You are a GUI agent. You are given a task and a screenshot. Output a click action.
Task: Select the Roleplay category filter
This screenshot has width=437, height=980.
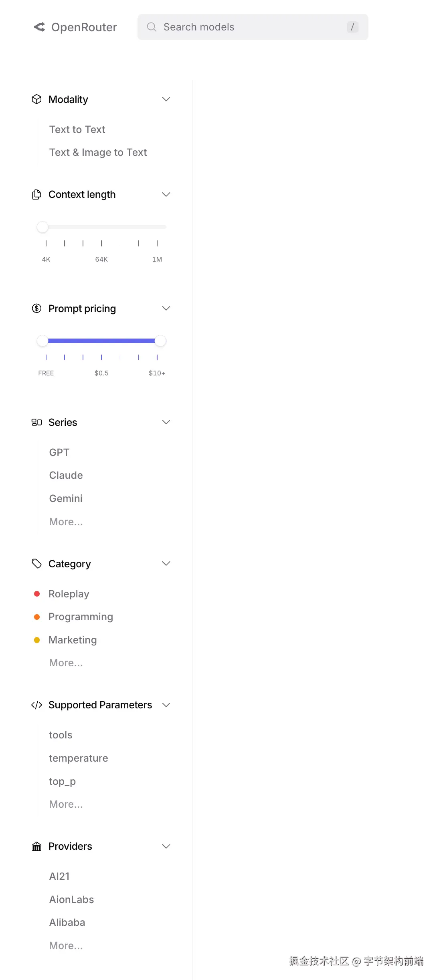(69, 594)
